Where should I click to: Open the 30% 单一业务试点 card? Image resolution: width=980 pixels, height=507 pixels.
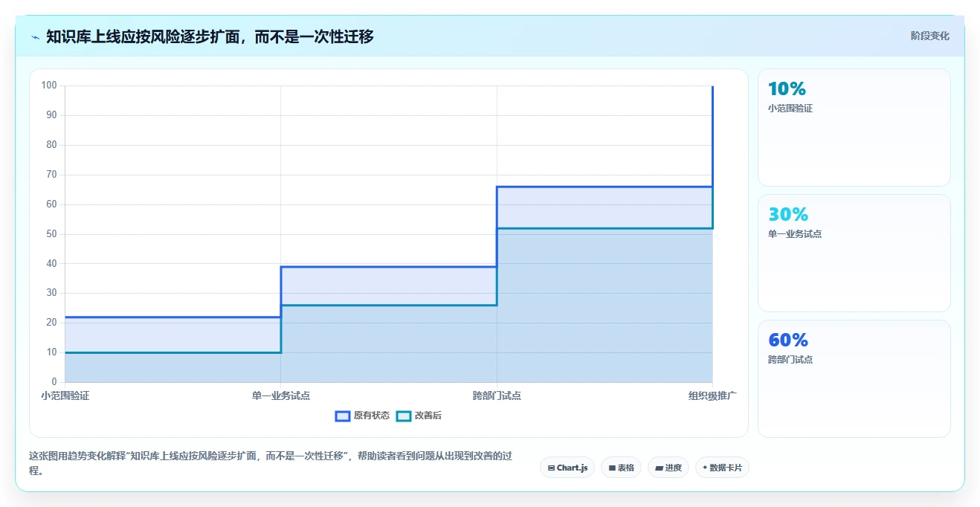[854, 253]
